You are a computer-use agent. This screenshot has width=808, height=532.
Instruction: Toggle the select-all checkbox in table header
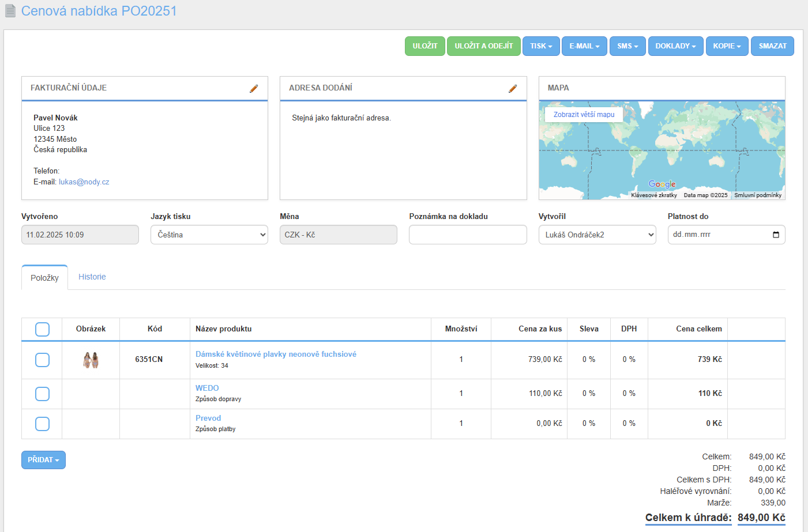pos(42,329)
